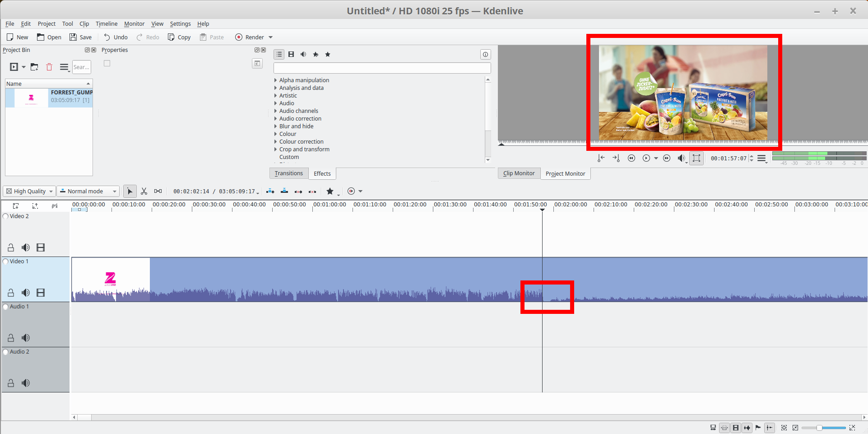Toggle monitor edit mode frame icon
Viewport: 868px width, 434px height.
(x=696, y=158)
